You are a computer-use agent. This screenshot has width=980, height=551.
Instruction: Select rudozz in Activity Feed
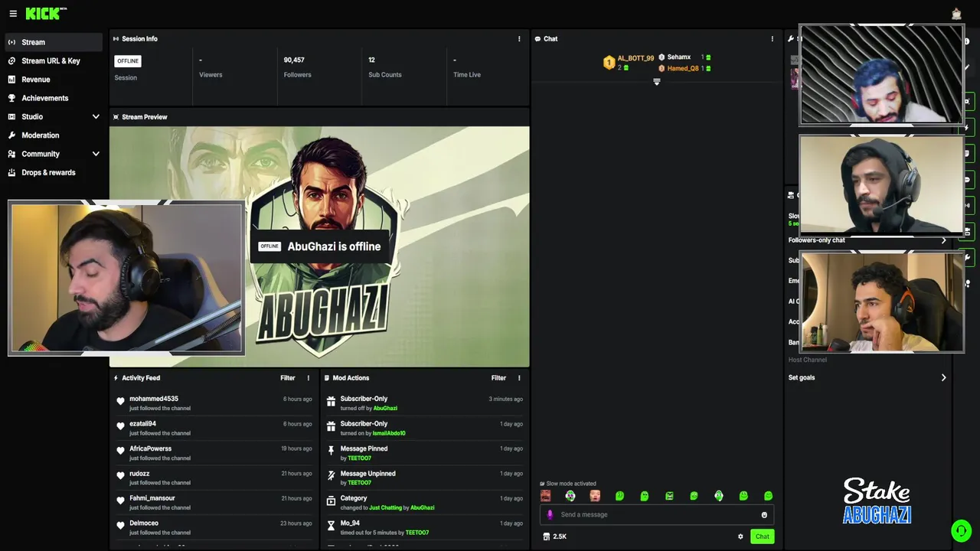pyautogui.click(x=139, y=474)
